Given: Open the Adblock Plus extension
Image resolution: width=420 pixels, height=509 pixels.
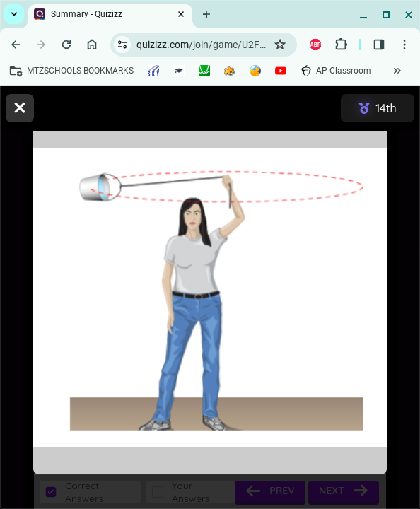Looking at the screenshot, I should (x=315, y=45).
